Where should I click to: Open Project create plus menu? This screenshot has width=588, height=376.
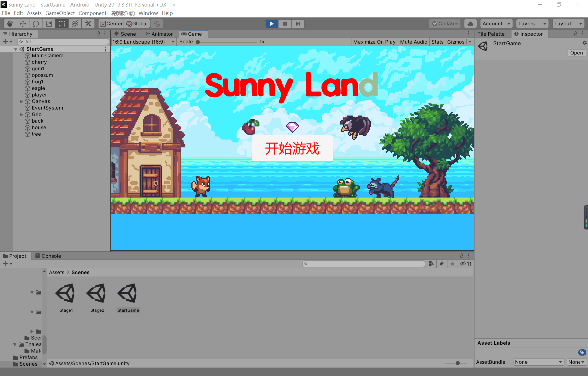[7, 264]
